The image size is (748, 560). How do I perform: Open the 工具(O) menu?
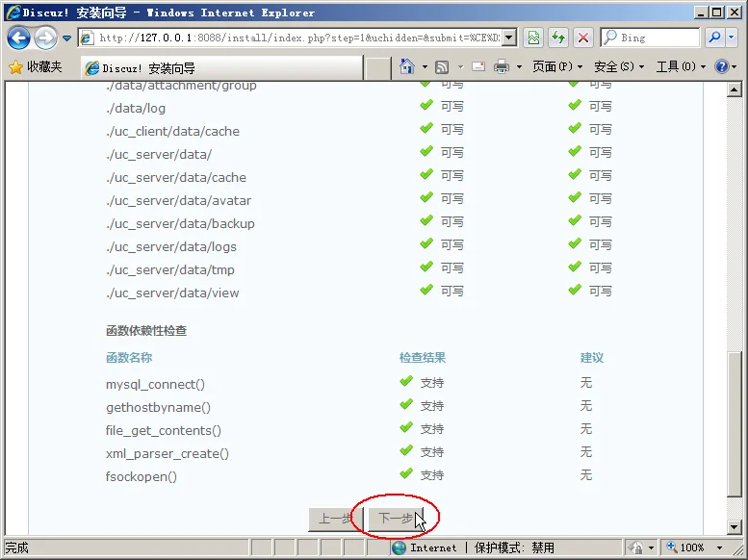(681, 66)
